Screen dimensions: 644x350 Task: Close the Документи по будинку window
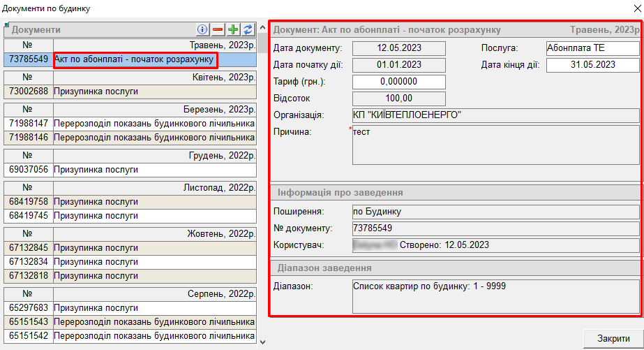point(636,8)
